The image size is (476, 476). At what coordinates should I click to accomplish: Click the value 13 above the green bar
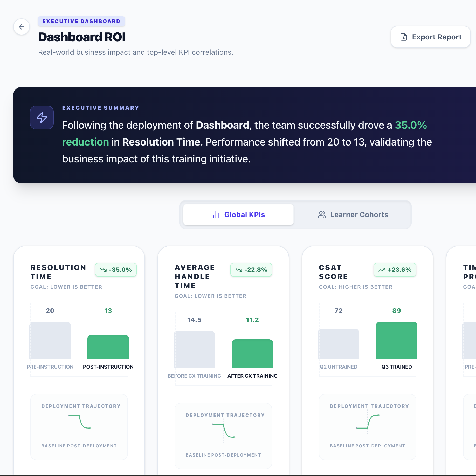click(108, 311)
